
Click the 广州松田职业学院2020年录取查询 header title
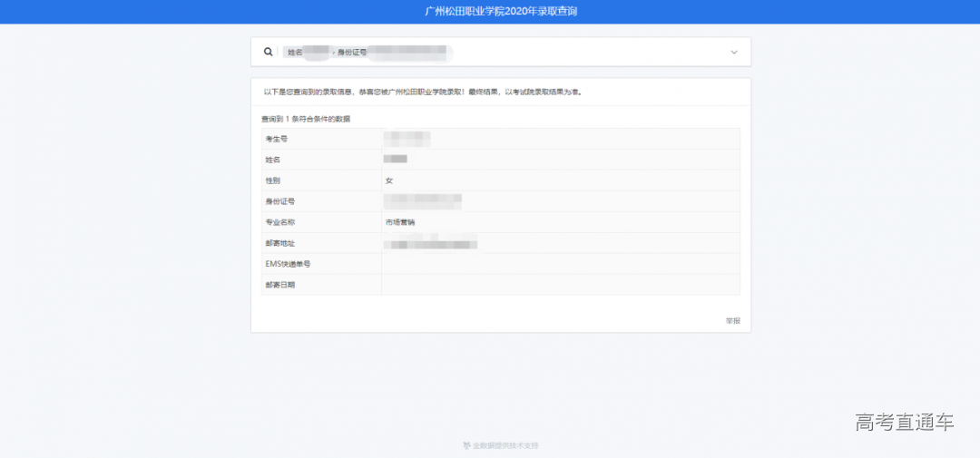point(501,12)
